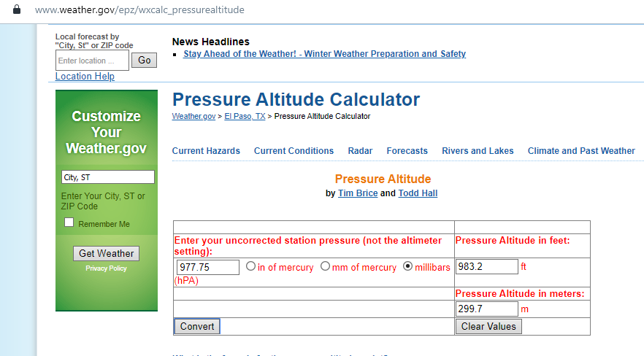Screen dimensions: 644x356
Task: Open the Current Hazards menu
Action: click(206, 151)
